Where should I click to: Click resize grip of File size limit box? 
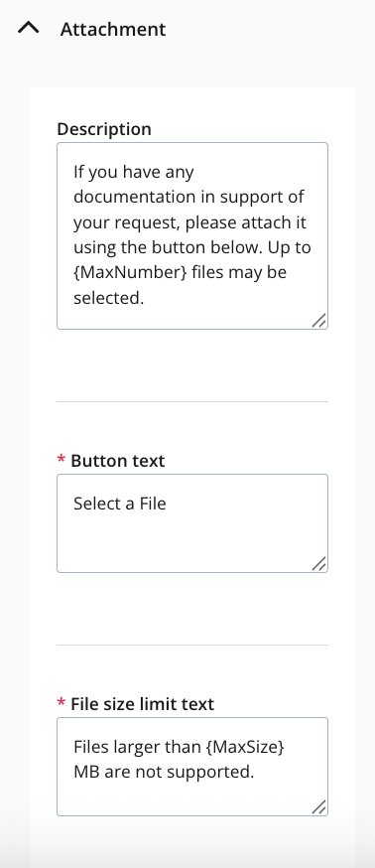(x=319, y=807)
